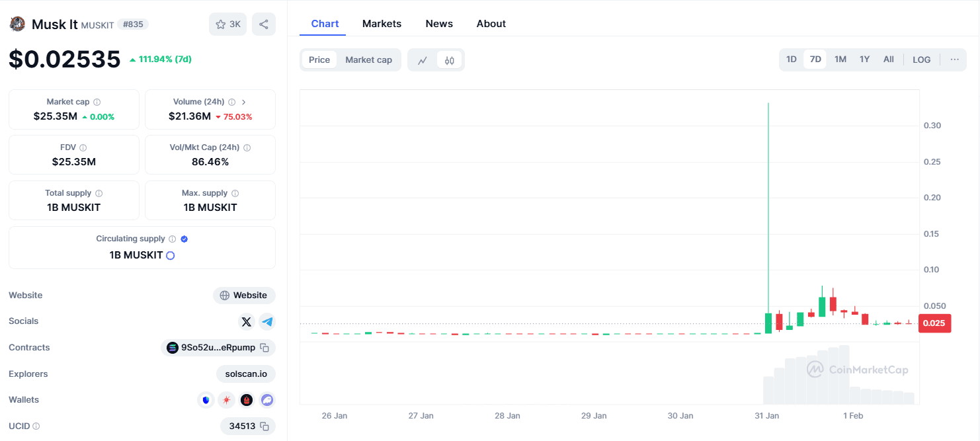Click the 0.30 price axis label

[x=932, y=126]
